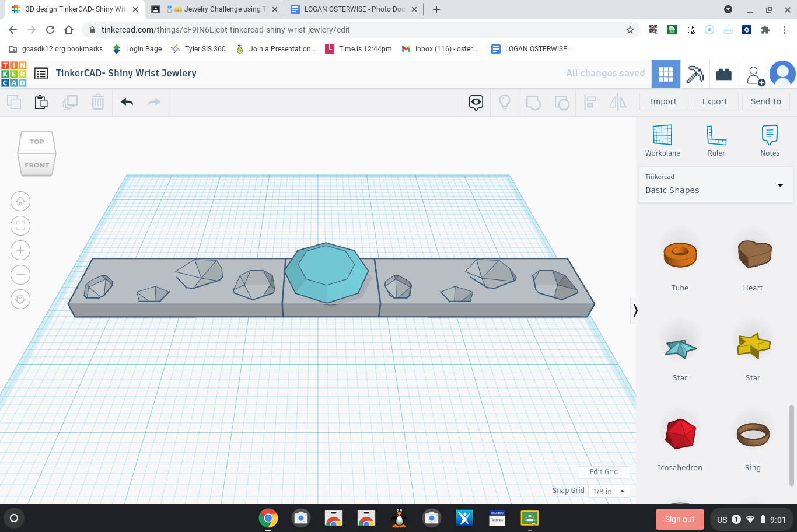Select the Workplane tool
This screenshot has width=797, height=532.
pos(662,141)
